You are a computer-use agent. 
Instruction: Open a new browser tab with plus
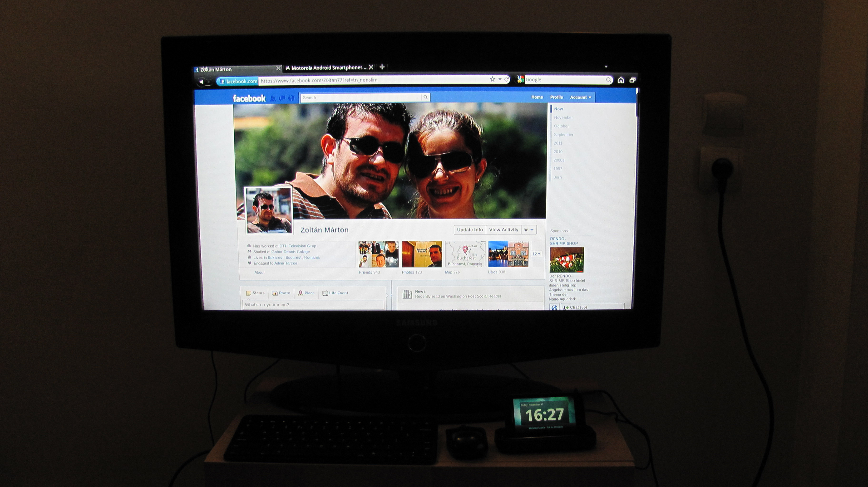pos(382,67)
